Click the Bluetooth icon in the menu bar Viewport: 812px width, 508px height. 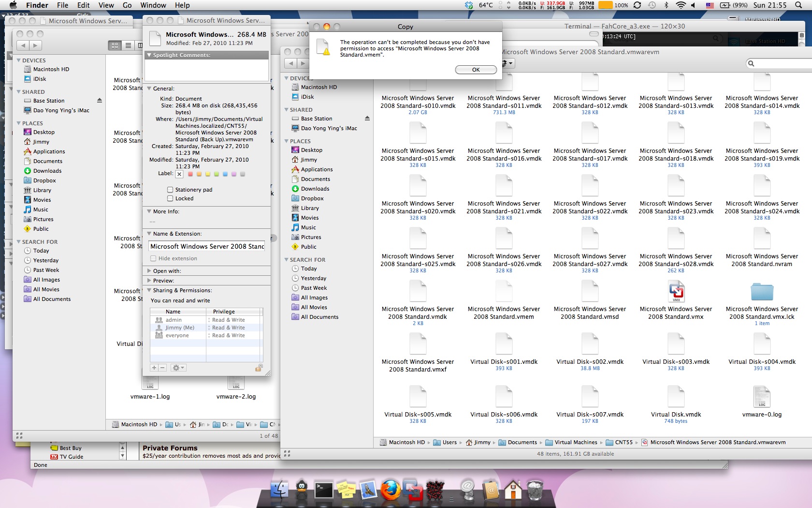(x=666, y=5)
